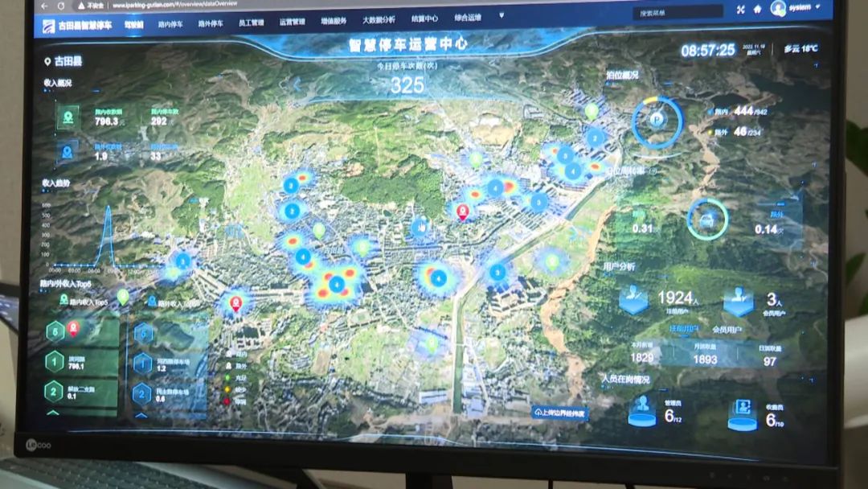Click the large heatmap cluster marker 4
The image size is (868, 489).
[x=337, y=283]
